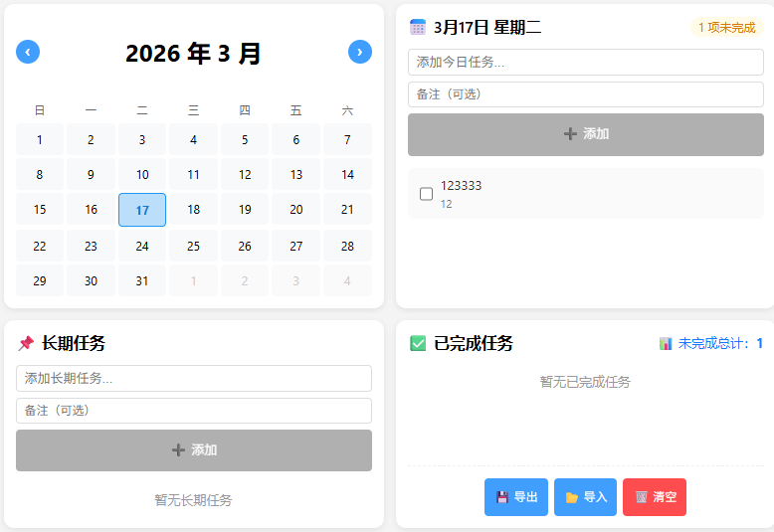Focus the 添加长期任务 input field
Screen dimensions: 774x532
click(x=193, y=379)
